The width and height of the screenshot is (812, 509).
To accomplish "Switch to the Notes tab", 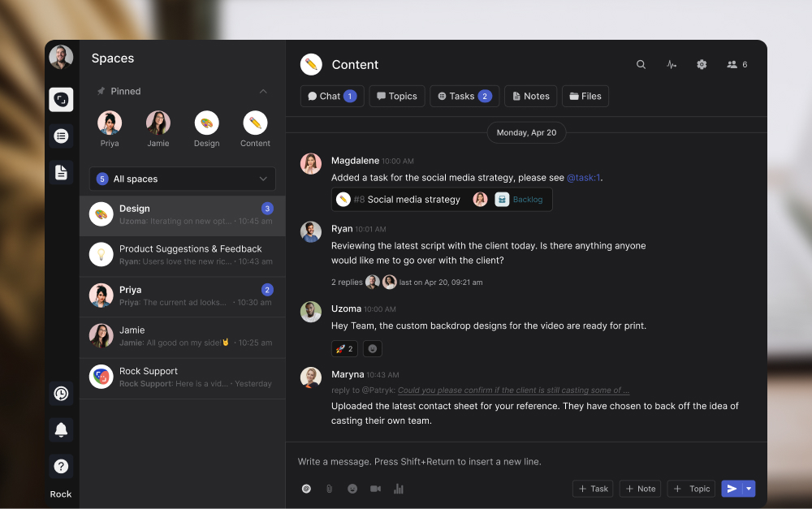I will (x=530, y=96).
